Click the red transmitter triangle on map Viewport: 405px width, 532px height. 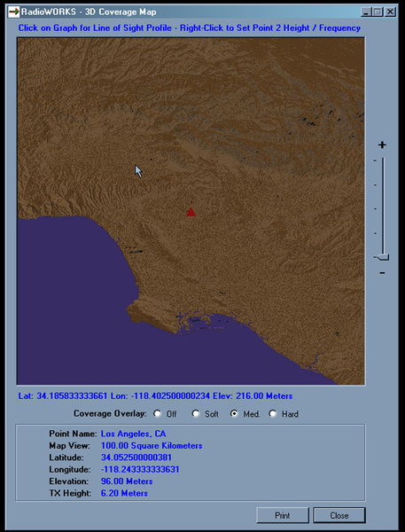point(191,212)
